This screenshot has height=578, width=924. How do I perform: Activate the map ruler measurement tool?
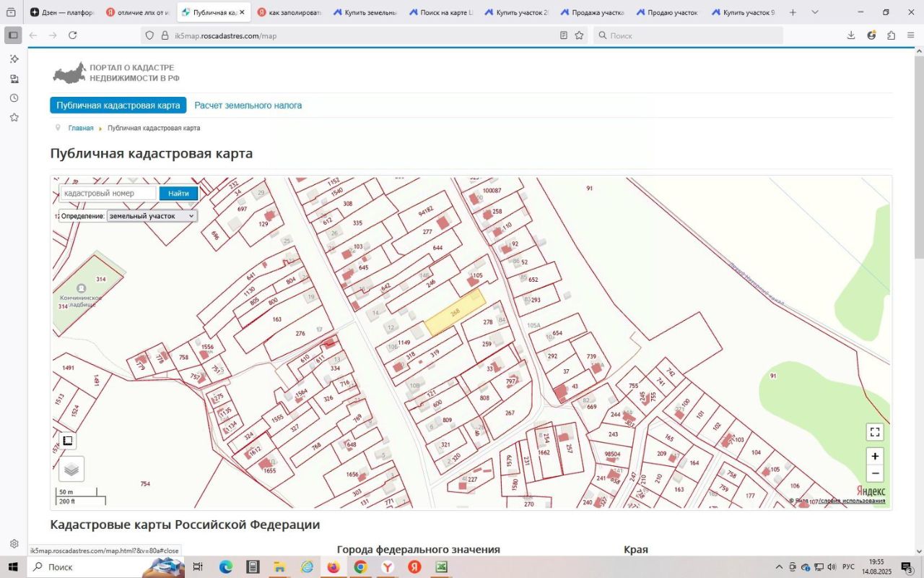point(67,440)
